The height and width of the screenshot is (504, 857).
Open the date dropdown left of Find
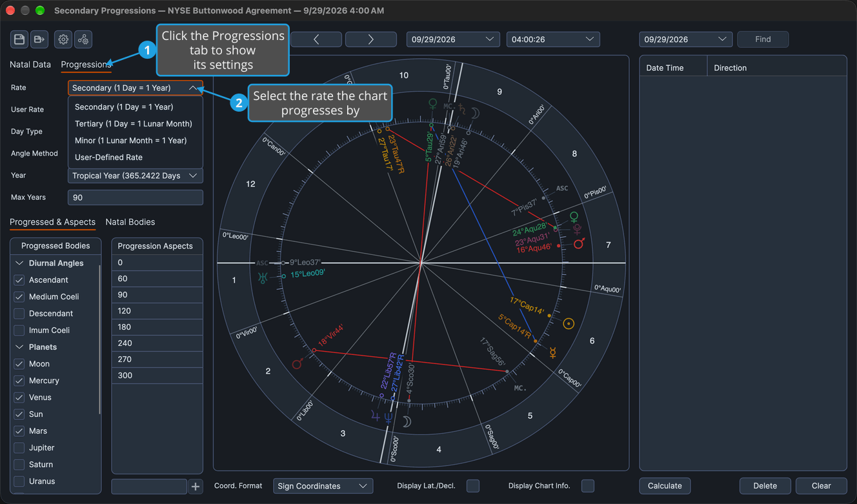pos(686,39)
